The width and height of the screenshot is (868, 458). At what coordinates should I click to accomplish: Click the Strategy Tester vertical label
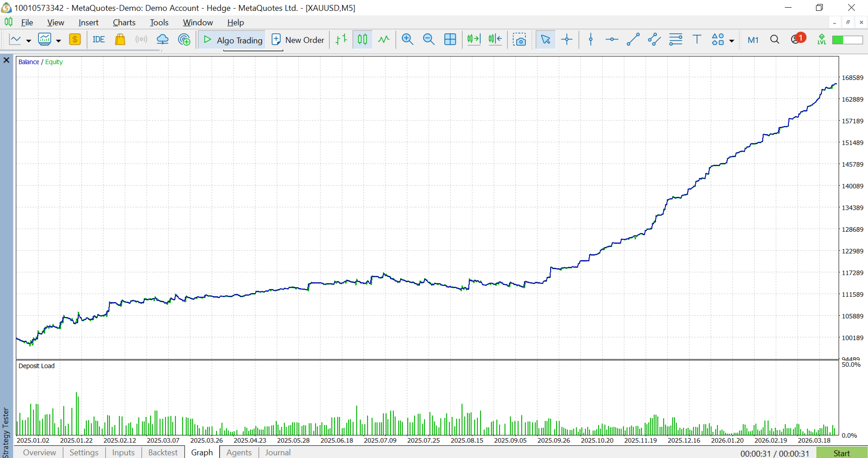point(6,433)
